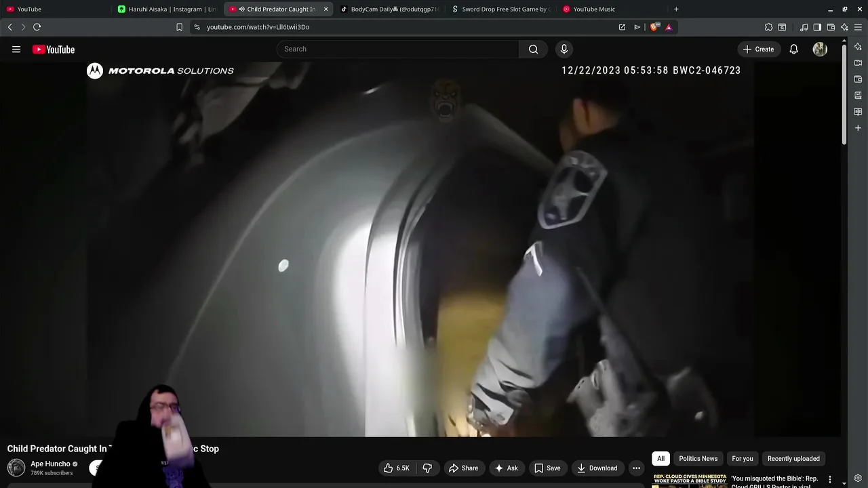Image resolution: width=868 pixels, height=488 pixels.
Task: Share the video
Action: click(463, 468)
